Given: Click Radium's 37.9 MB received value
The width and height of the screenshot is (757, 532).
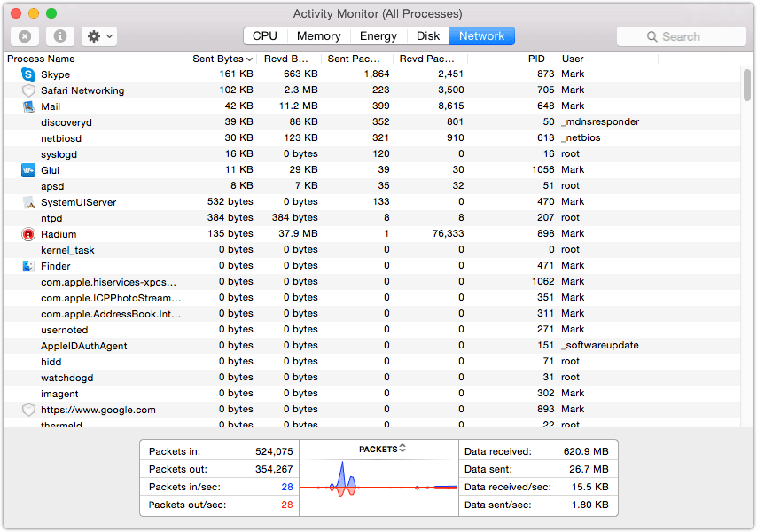Looking at the screenshot, I should [298, 234].
